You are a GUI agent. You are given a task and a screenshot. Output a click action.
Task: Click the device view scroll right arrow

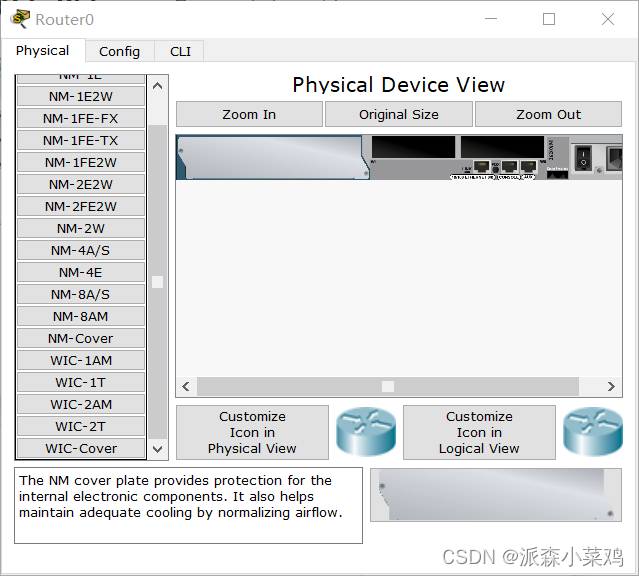(611, 386)
